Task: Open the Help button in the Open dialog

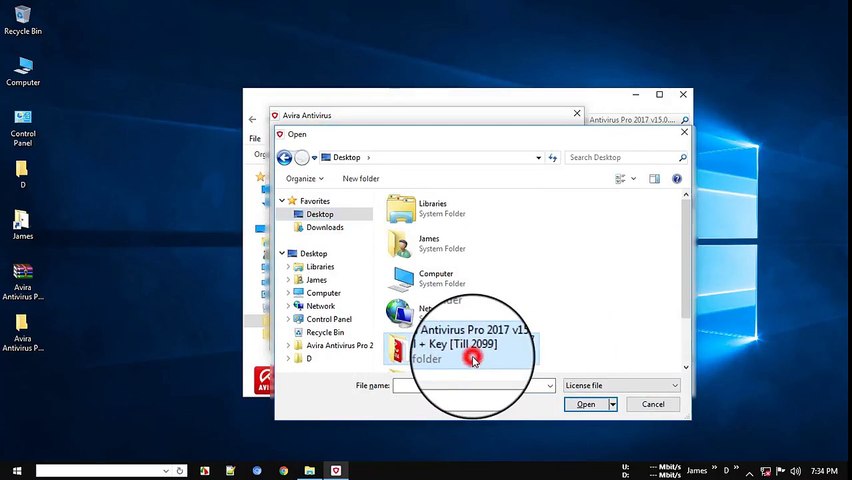Action: pos(676,179)
